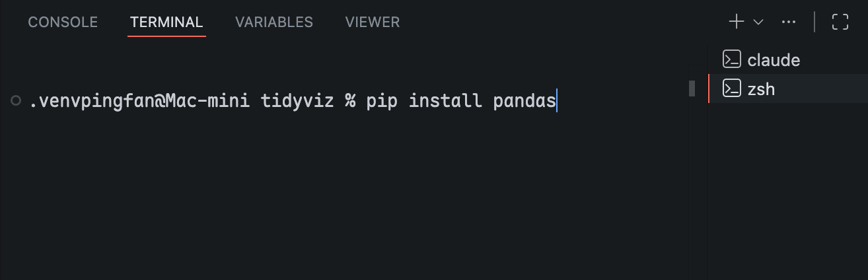Select the claude terminal session

774,60
